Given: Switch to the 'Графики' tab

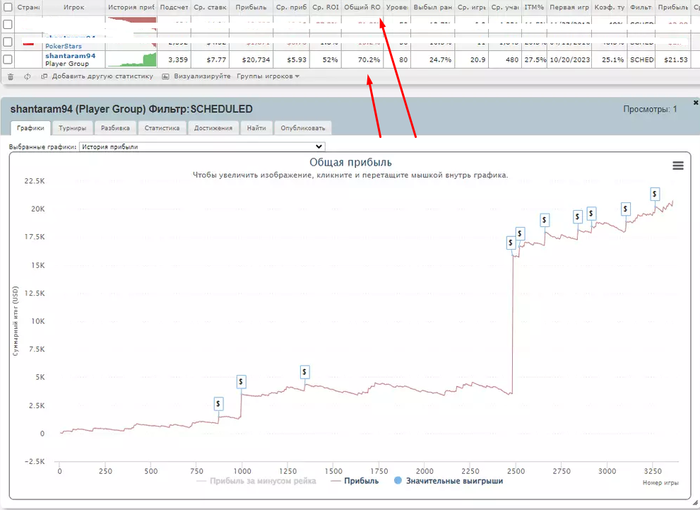Looking at the screenshot, I should pyautogui.click(x=30, y=128).
